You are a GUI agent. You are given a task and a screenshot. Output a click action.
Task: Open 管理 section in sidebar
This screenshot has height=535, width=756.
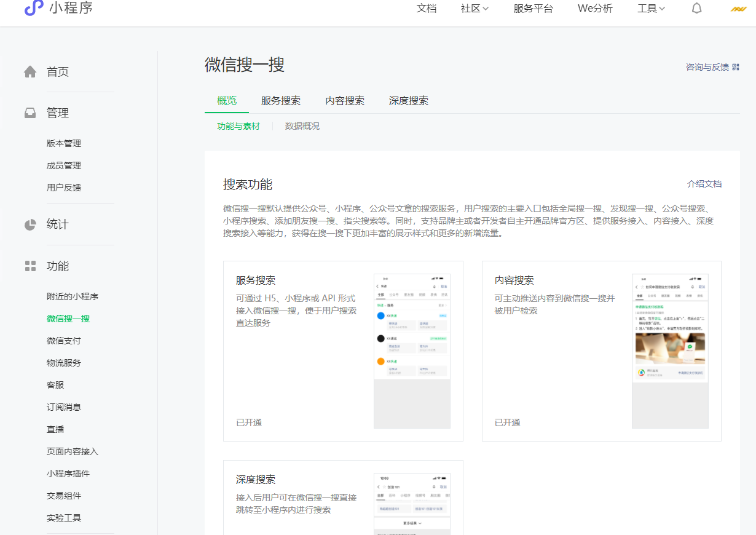point(58,113)
